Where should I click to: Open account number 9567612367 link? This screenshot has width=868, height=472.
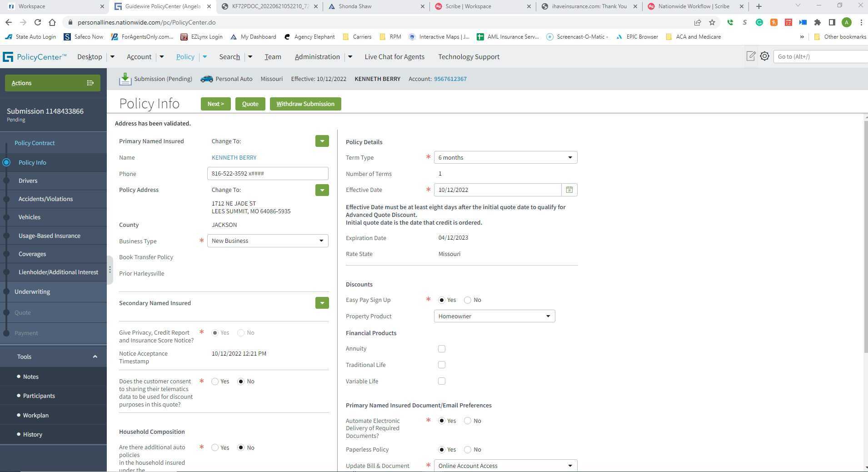point(450,79)
